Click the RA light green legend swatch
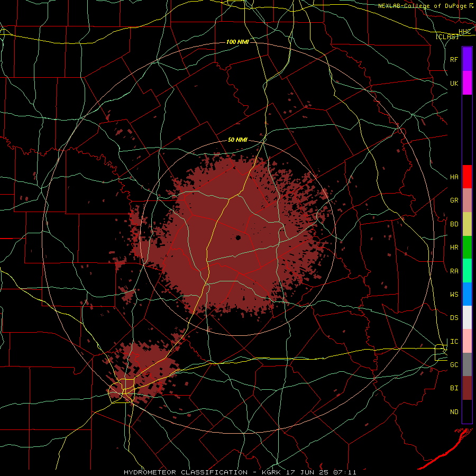Viewport: 476px width, 476px height. click(x=467, y=271)
